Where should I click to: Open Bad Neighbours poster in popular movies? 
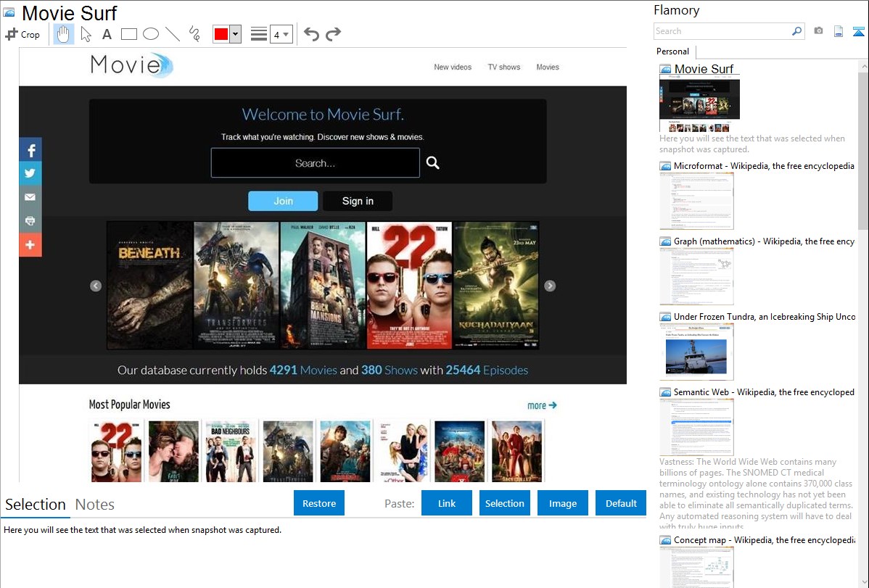pyautogui.click(x=231, y=451)
